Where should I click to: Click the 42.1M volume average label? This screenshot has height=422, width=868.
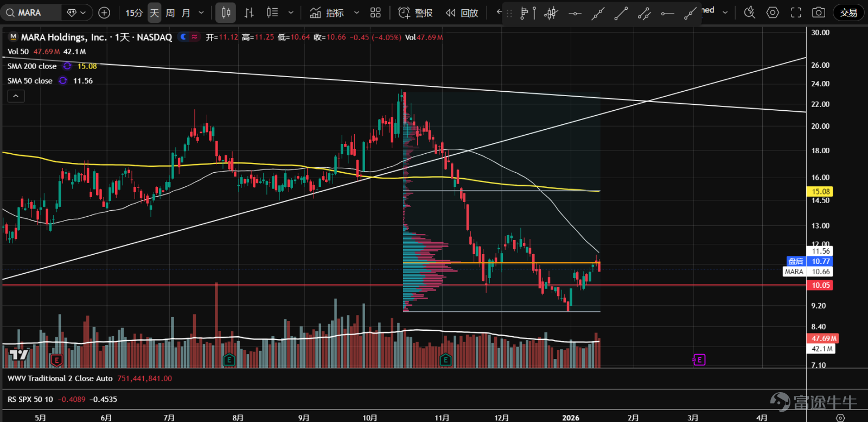(821, 349)
